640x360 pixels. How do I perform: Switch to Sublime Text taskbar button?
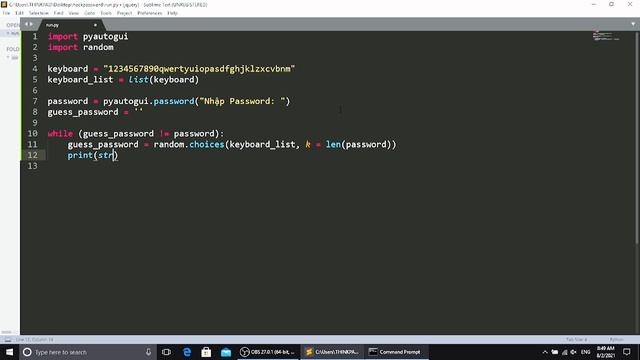pyautogui.click(x=332, y=352)
